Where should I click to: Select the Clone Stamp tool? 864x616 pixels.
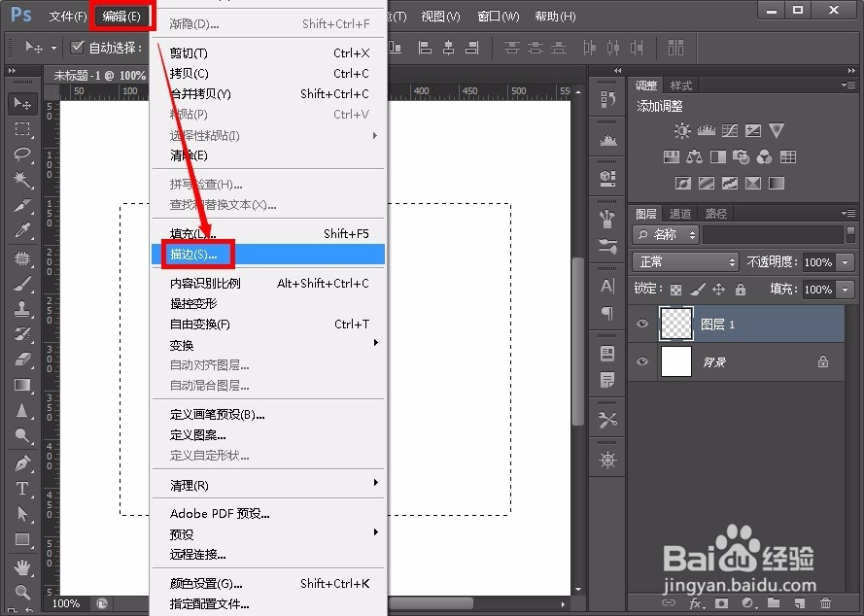click(22, 309)
